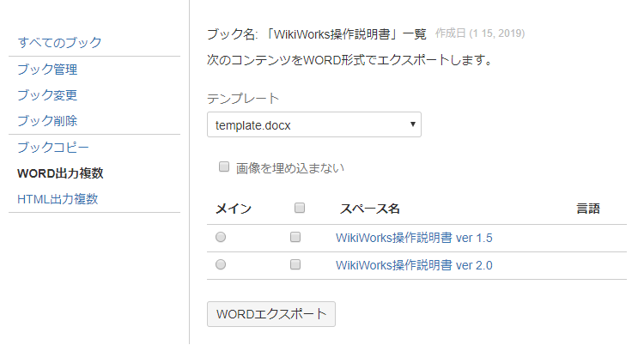Open the template.docx template dropdown
This screenshot has width=644, height=345.
(x=314, y=124)
